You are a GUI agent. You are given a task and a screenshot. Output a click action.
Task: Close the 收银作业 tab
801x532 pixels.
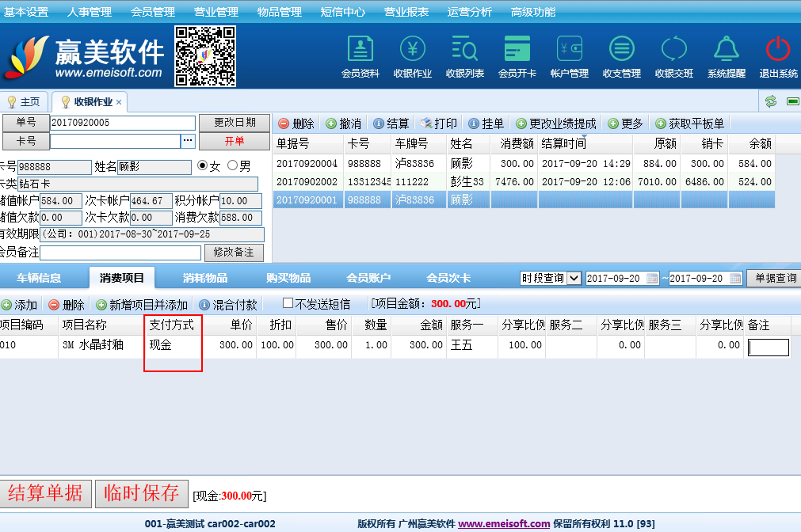tap(119, 102)
